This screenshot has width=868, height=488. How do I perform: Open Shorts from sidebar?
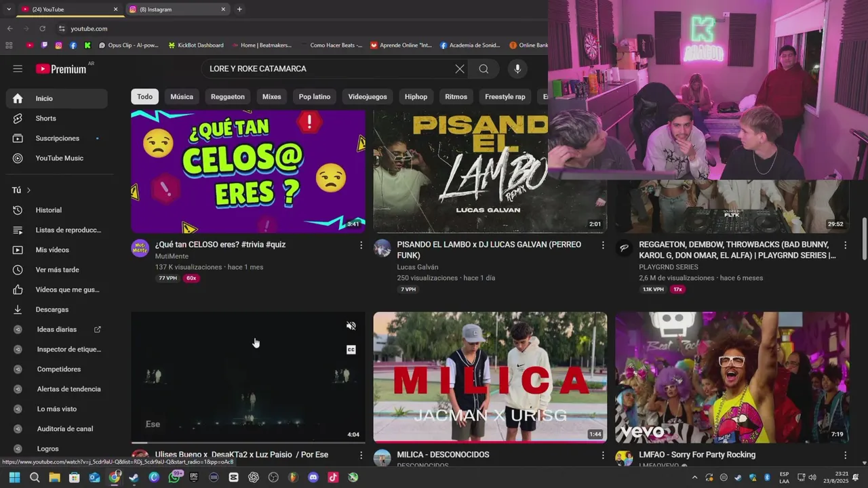coord(57,118)
